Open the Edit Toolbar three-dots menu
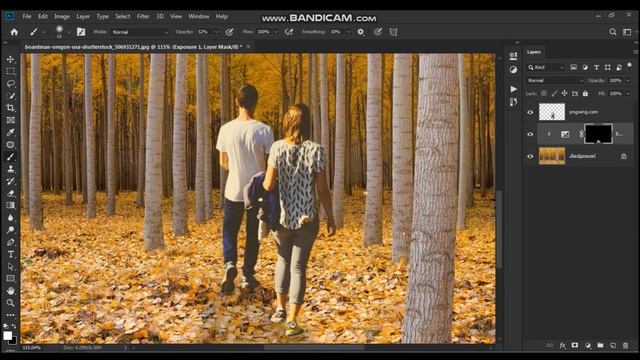Viewport: 640px width, 360px height. (x=11, y=315)
